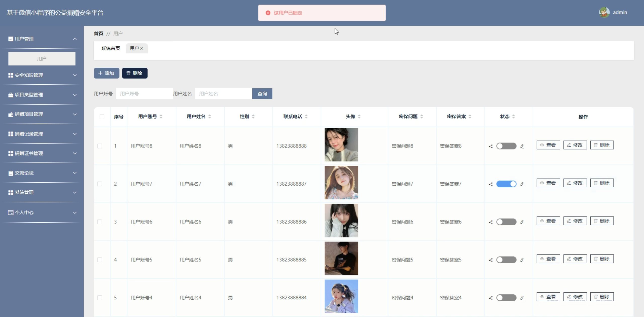Turn off the status switch for 用户账号7
The image size is (644, 317).
click(x=506, y=184)
